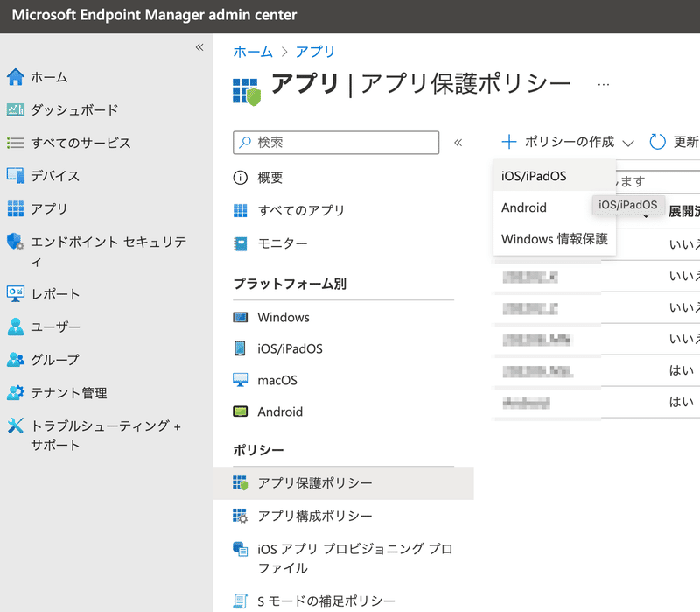Open 概要 in the blade menu
Image resolution: width=700 pixels, height=612 pixels.
258,178
